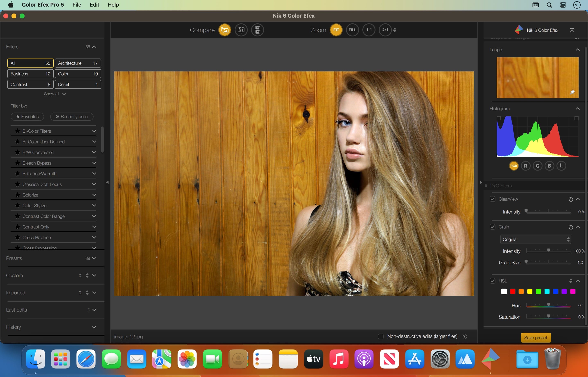588x377 pixels.
Task: Uncheck the Grain filter checkbox
Action: tap(492, 227)
